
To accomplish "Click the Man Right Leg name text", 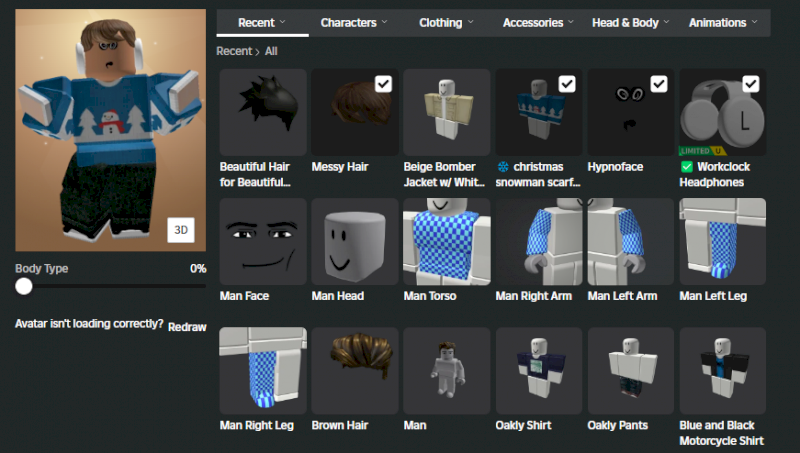I will click(257, 425).
